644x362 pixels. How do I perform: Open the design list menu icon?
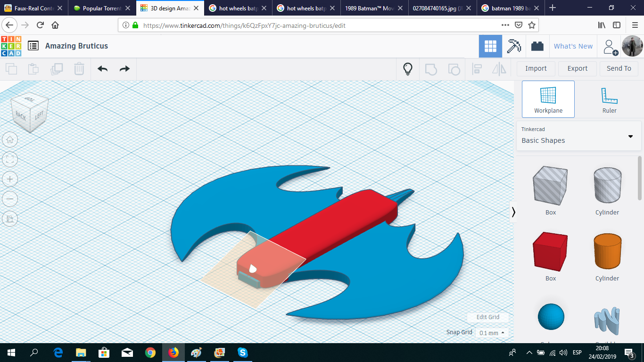click(33, 46)
